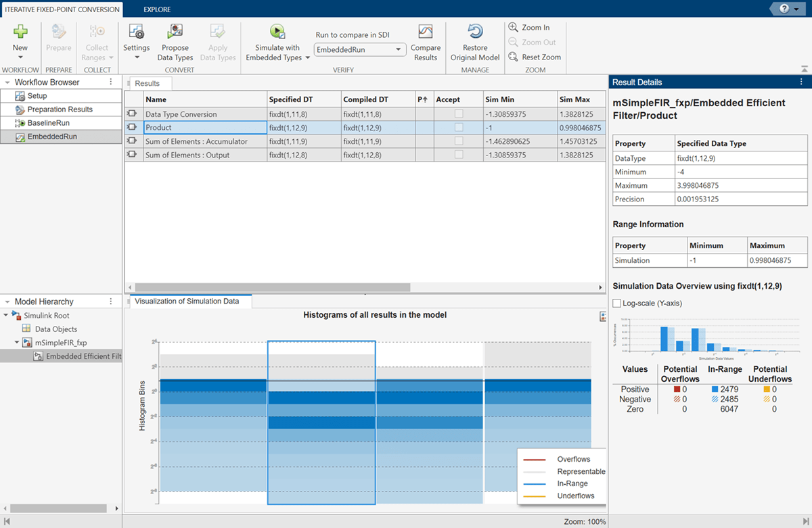The width and height of the screenshot is (812, 528).
Task: Switch to the Explore tab
Action: [x=157, y=9]
